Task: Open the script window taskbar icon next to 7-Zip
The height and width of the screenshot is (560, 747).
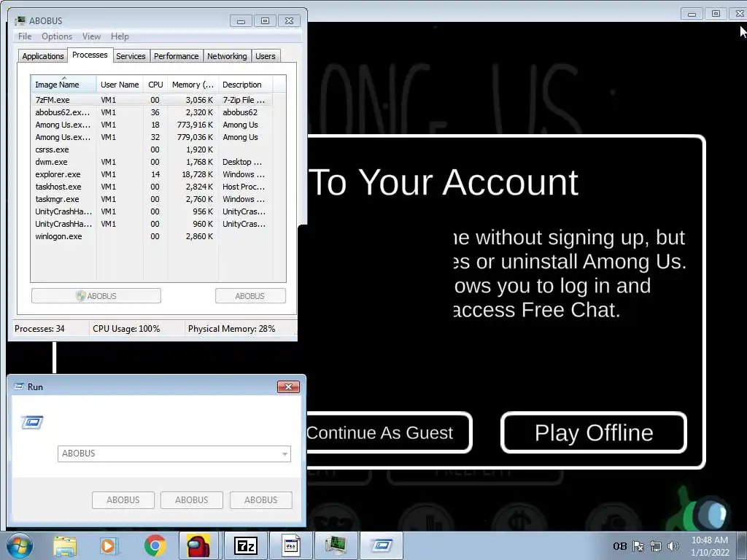Action: click(291, 545)
